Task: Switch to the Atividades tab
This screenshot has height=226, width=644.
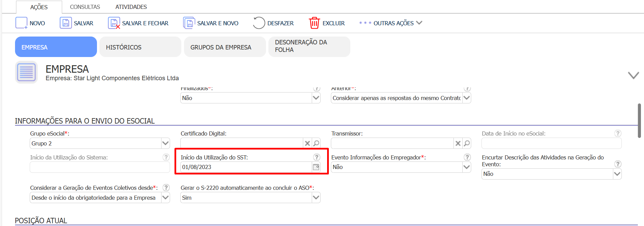Action: click(x=131, y=7)
